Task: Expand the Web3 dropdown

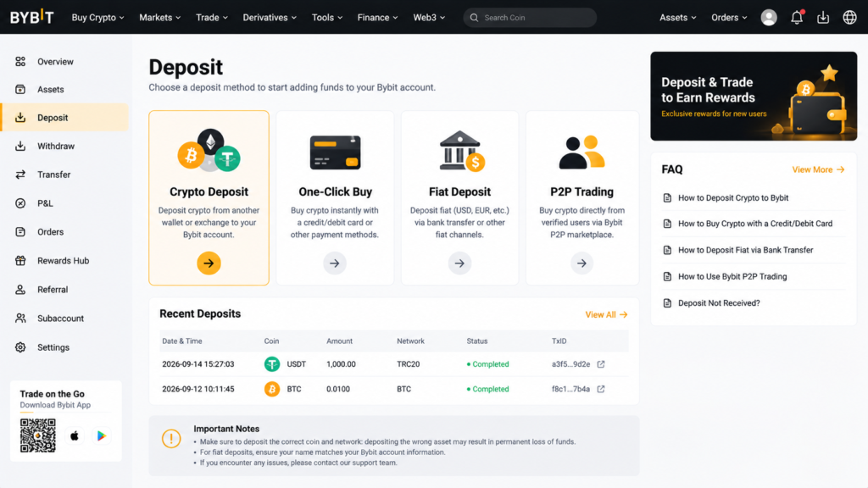Action: [x=429, y=17]
